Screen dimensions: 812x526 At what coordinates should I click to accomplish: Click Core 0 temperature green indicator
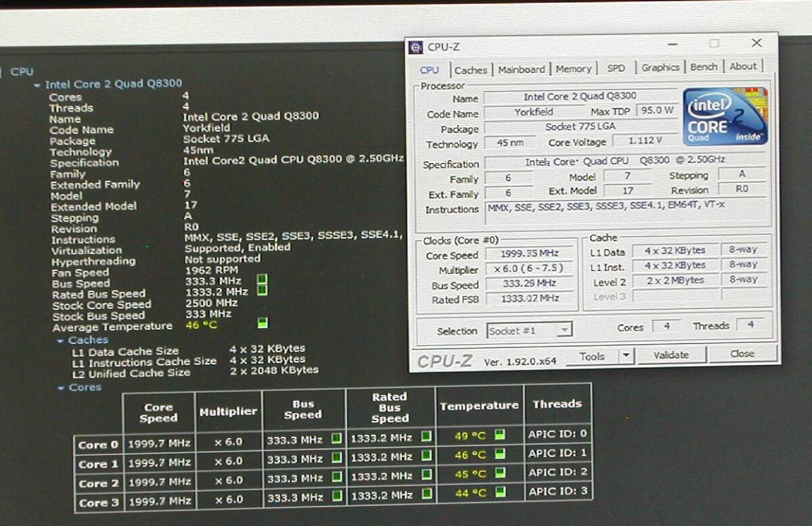coord(500,434)
